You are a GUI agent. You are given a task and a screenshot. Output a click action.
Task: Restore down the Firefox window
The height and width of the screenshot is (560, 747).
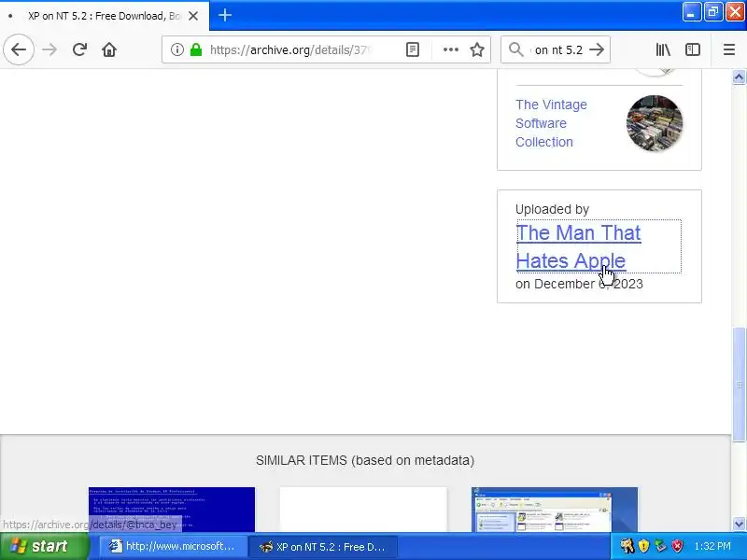(x=712, y=12)
